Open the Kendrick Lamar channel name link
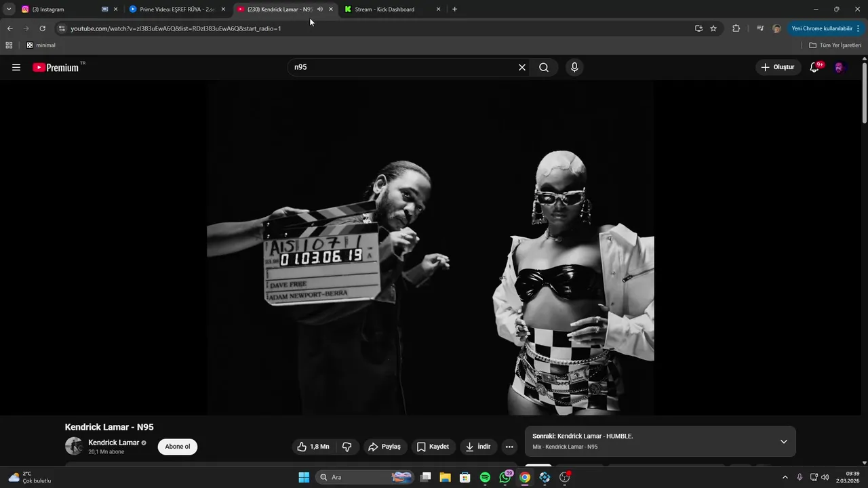Screen dimensions: 868x488 (113, 443)
